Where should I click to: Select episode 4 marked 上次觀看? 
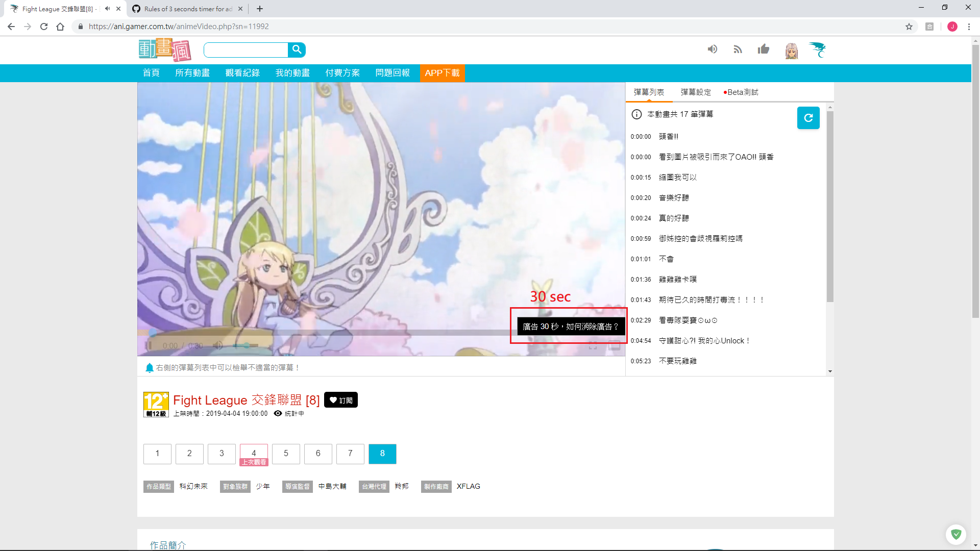tap(254, 454)
